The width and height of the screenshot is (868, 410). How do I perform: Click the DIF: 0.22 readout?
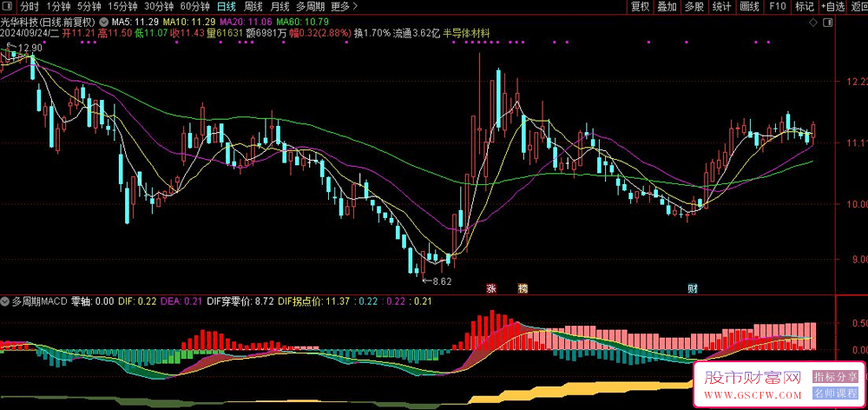pos(138,301)
